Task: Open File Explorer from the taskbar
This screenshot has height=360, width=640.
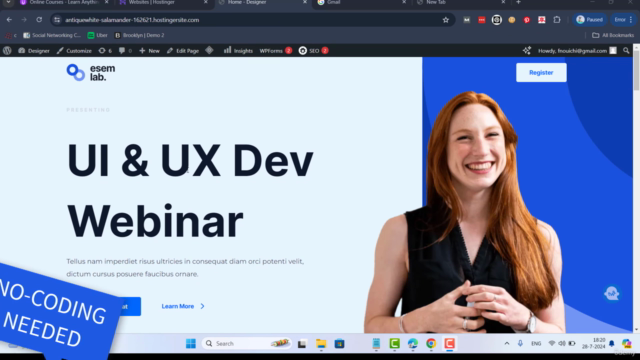Action: [x=321, y=344]
